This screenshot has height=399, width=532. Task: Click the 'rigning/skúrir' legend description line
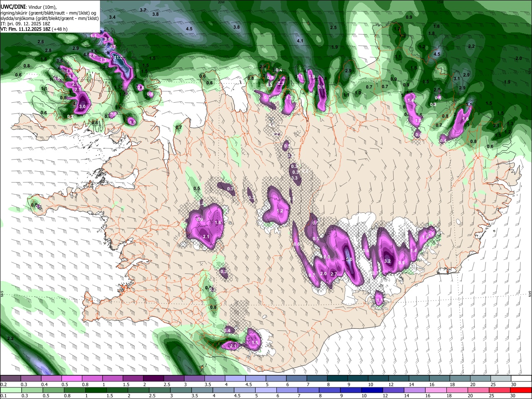tap(48, 13)
